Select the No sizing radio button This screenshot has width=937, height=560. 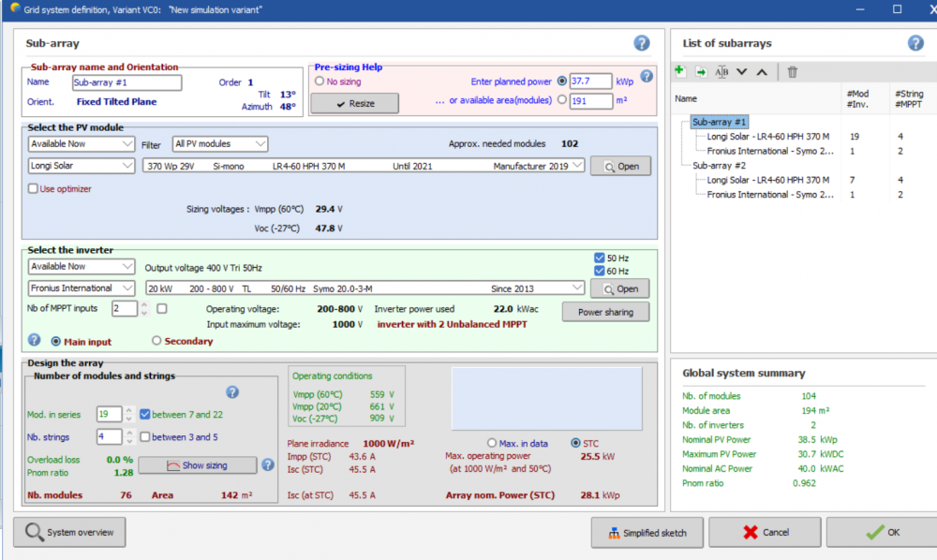[x=320, y=81]
